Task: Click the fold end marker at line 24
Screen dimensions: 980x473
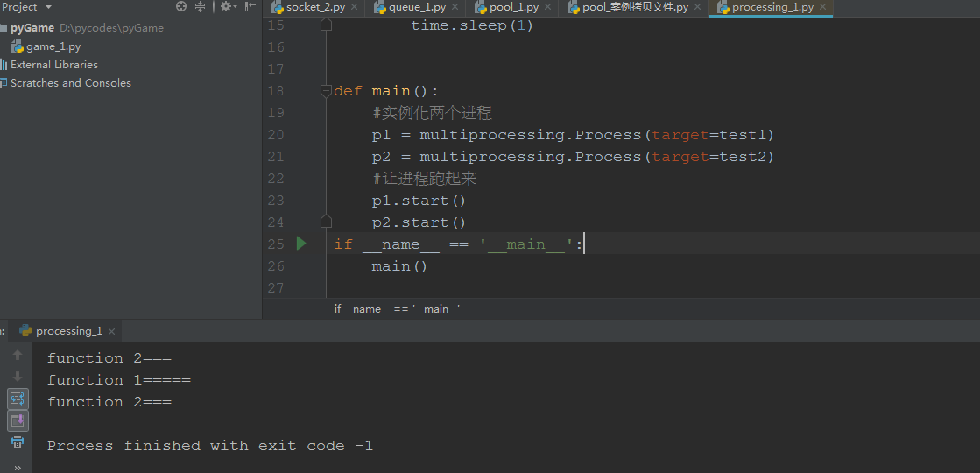Action: coord(326,222)
